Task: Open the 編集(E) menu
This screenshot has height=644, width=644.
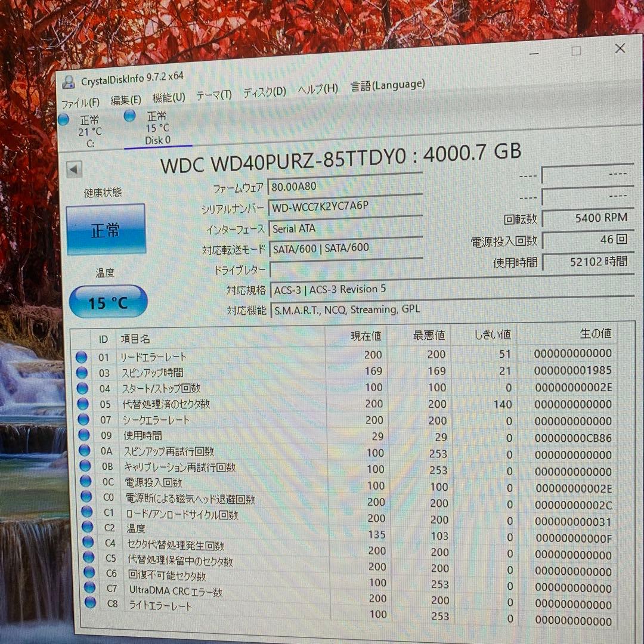Action: [x=126, y=100]
